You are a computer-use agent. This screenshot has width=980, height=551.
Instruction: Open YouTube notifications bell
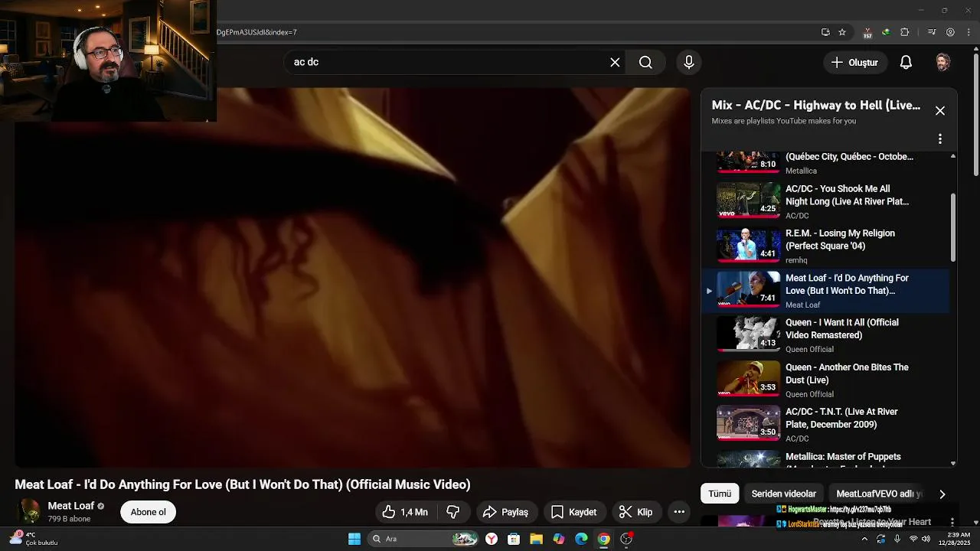pos(906,63)
